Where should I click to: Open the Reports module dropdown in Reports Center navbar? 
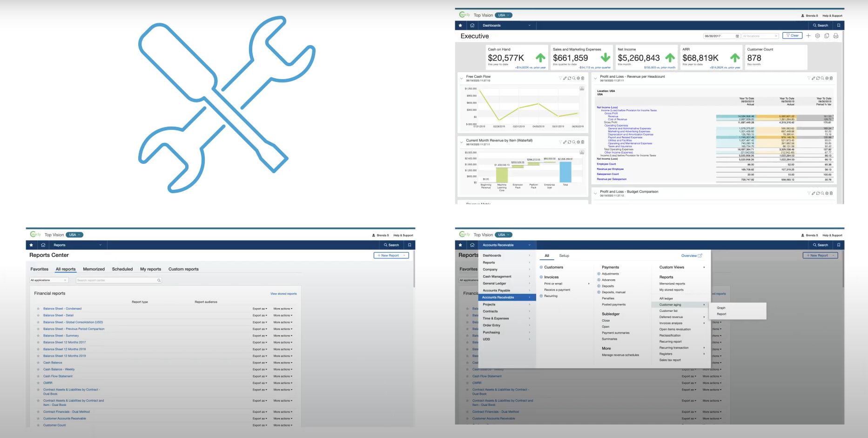click(x=77, y=245)
